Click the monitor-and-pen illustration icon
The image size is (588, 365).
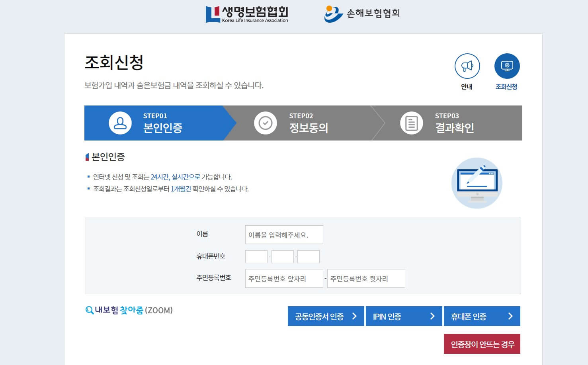[477, 183]
